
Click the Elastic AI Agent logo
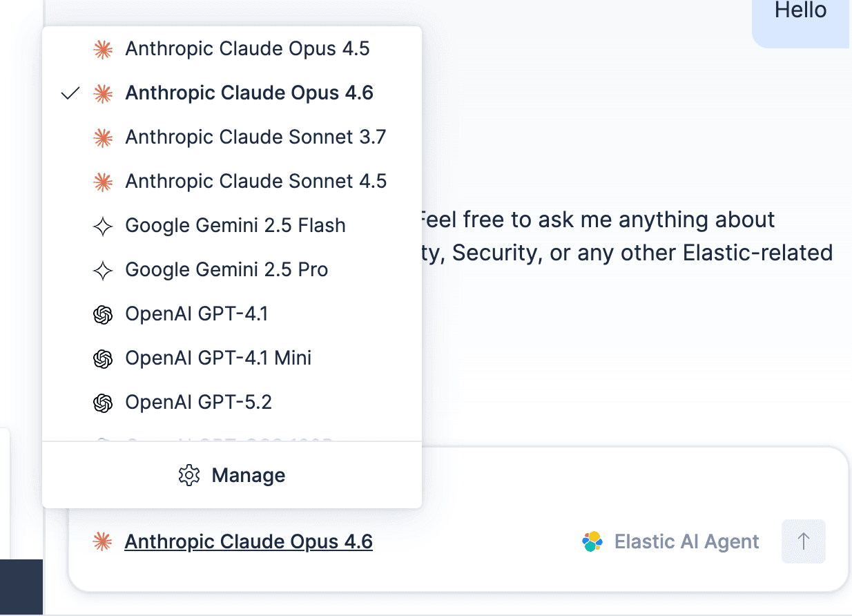click(x=592, y=541)
